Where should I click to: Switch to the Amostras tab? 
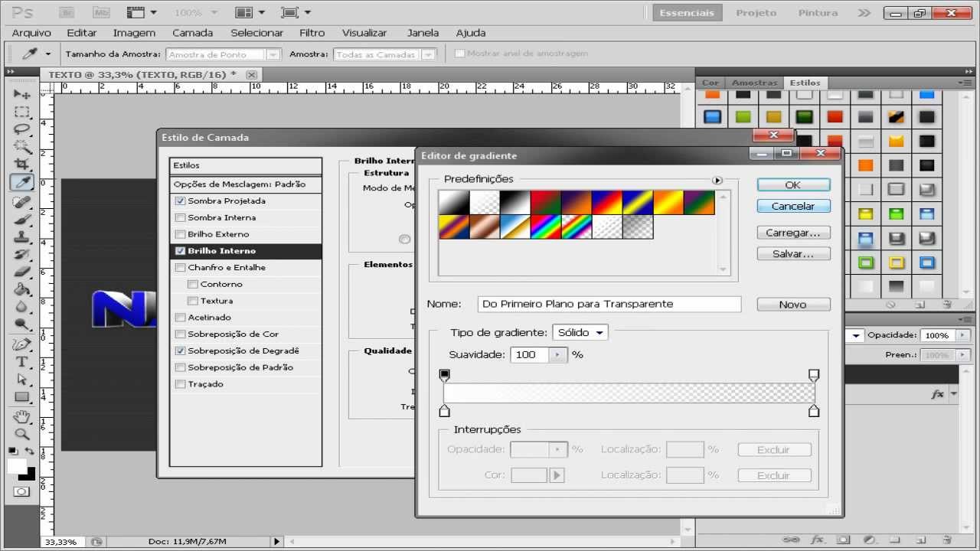pyautogui.click(x=754, y=82)
